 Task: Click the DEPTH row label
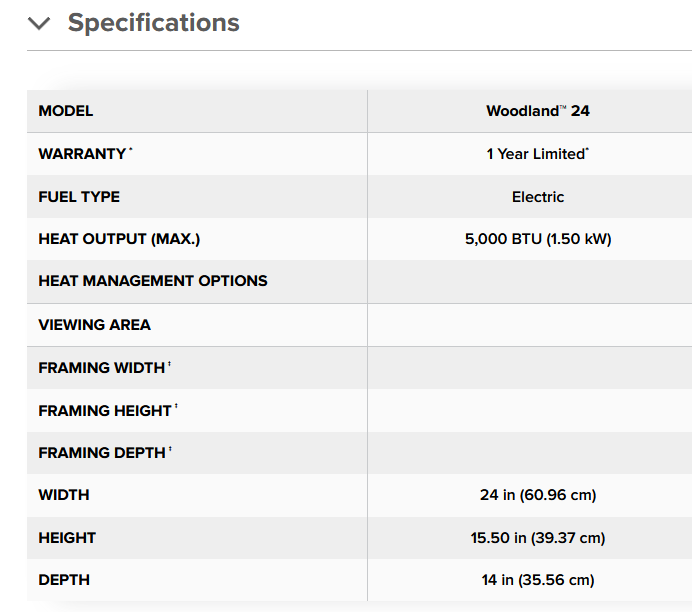point(64,580)
